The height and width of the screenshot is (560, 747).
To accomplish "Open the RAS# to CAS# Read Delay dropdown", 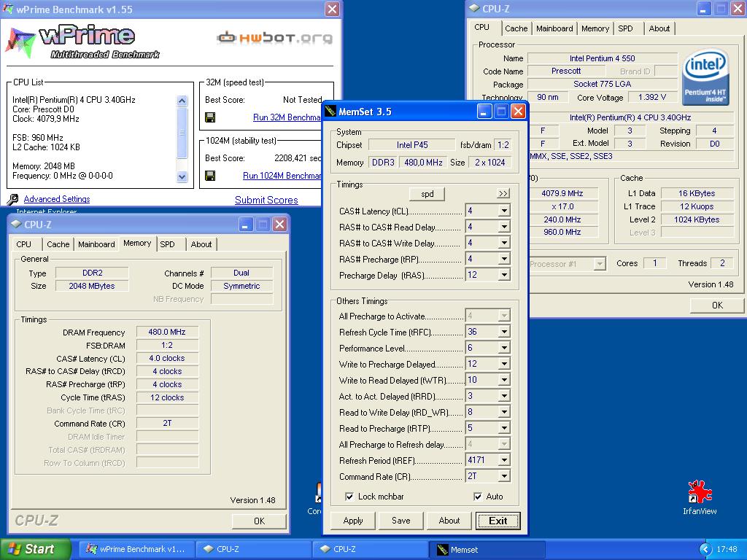I will 504,227.
